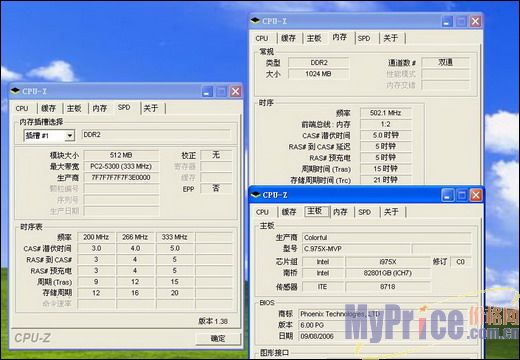Click the CPU-Z icon in SPD window title bar
The image size is (520, 360).
pos(15,91)
